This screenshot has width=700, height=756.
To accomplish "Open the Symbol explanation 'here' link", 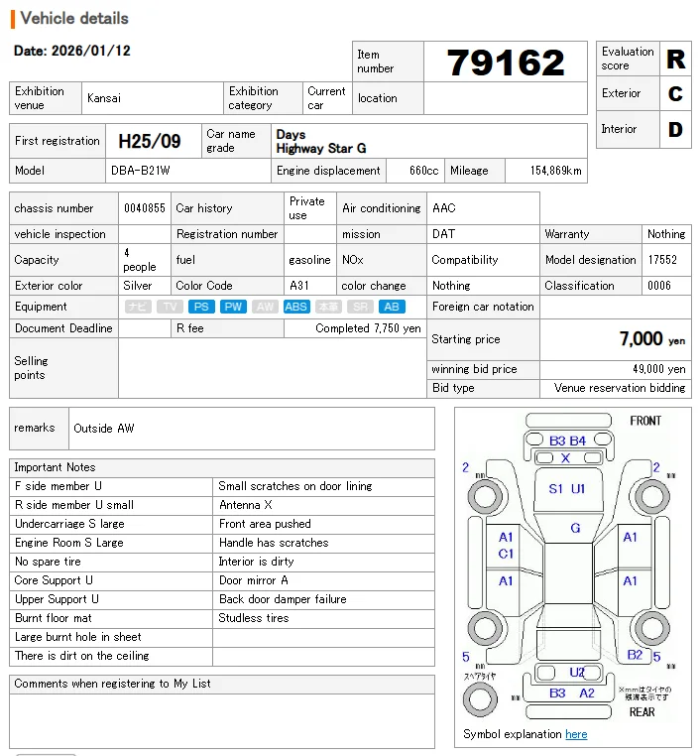I will pyautogui.click(x=576, y=734).
